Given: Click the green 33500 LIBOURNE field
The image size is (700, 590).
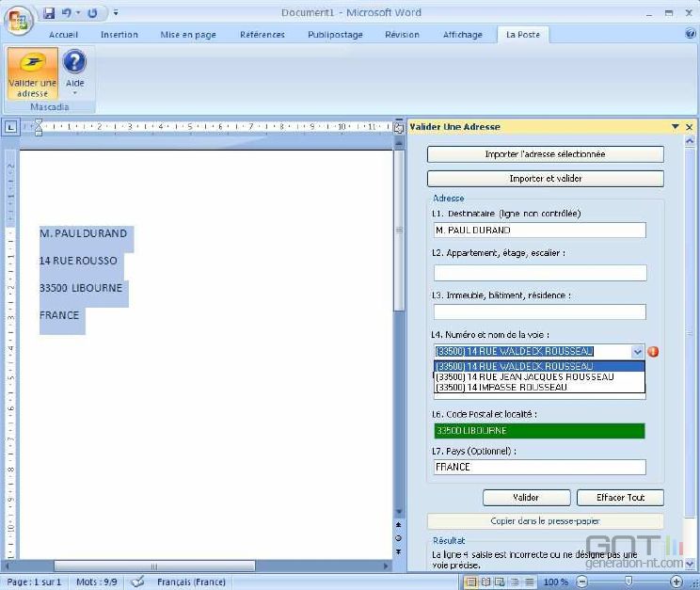Looking at the screenshot, I should pos(539,431).
